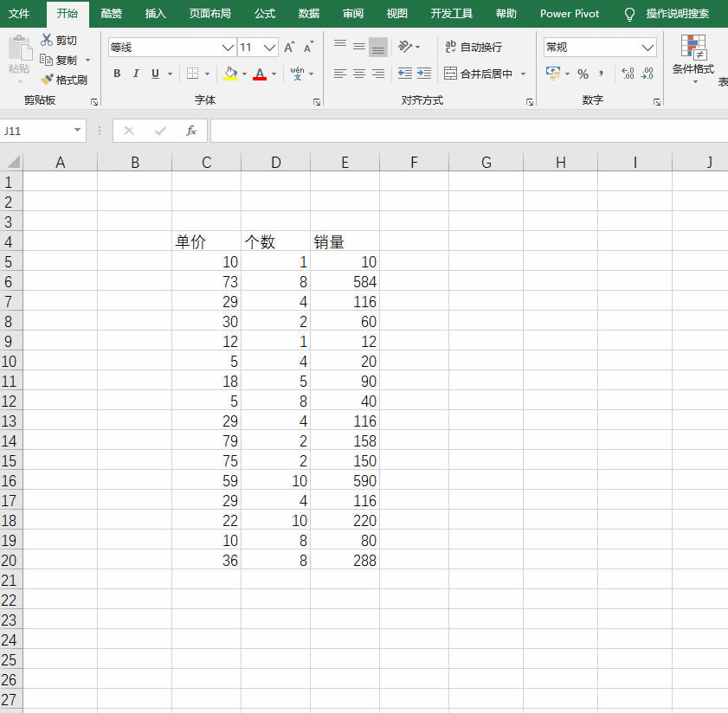Open Alignment group dialog launcher
The image size is (728, 713).
pos(529,101)
